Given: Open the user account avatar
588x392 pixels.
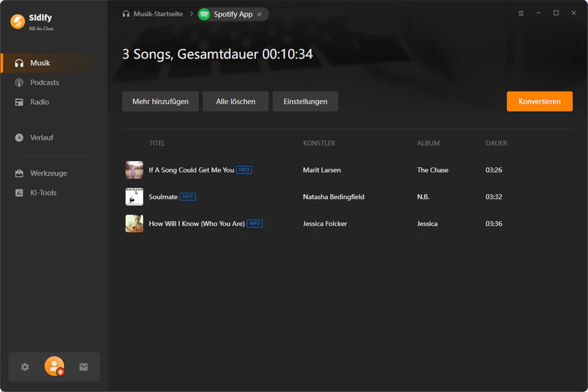Looking at the screenshot, I should 54,366.
